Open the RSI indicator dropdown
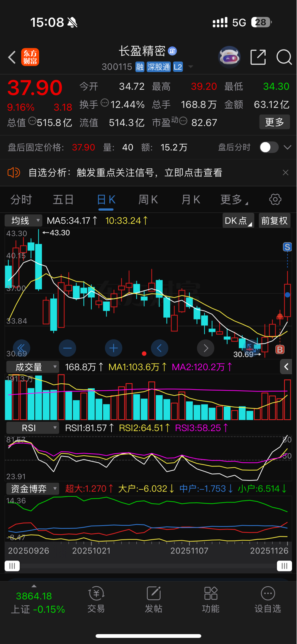The image size is (297, 644). [32, 428]
